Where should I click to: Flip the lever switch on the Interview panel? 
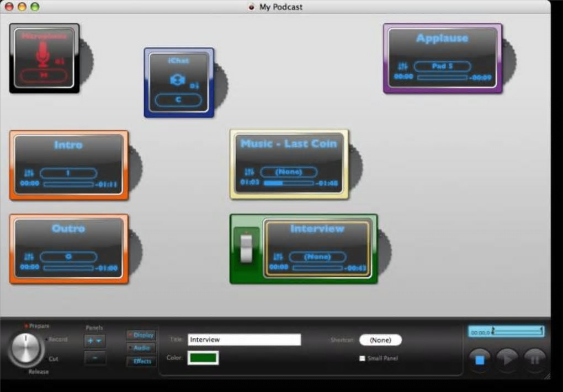[x=246, y=248]
